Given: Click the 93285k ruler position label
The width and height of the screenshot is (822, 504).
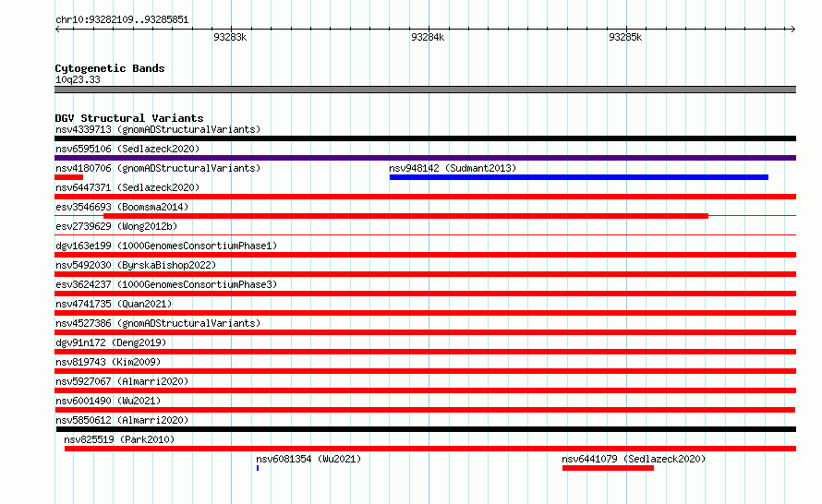Looking at the screenshot, I should [625, 37].
